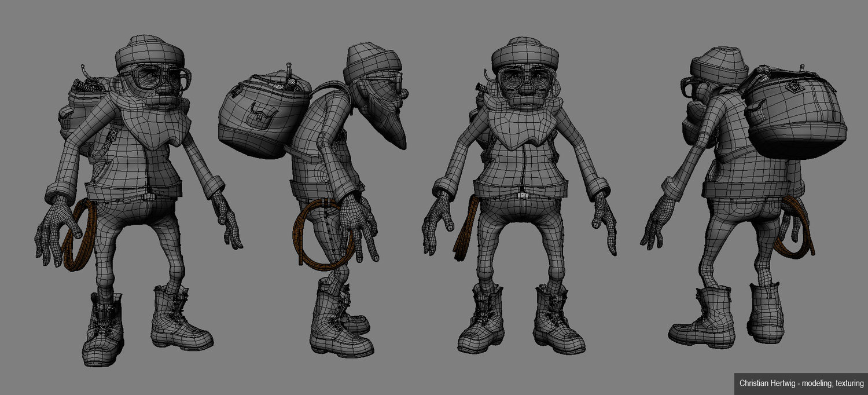Screen dimensions: 868x395
Task: Click the 'Christian Hertwig - modeling, texturing' credit text
Action: tap(801, 383)
